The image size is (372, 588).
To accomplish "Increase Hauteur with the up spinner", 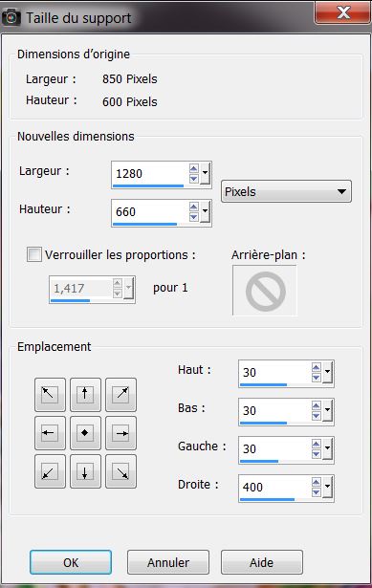I will [193, 207].
